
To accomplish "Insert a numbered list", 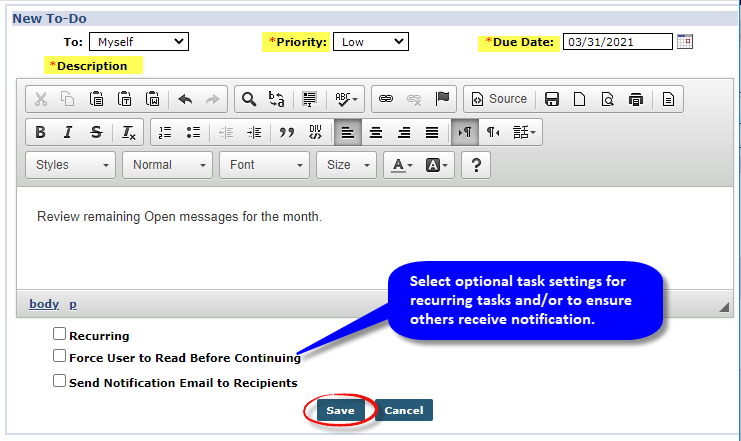I will (x=165, y=132).
